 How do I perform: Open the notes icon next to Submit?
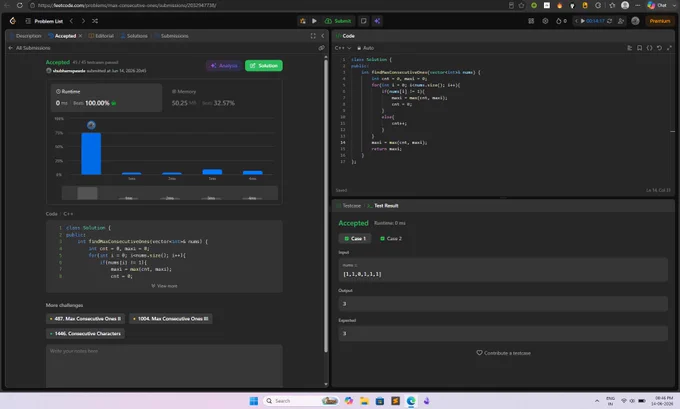click(364, 21)
